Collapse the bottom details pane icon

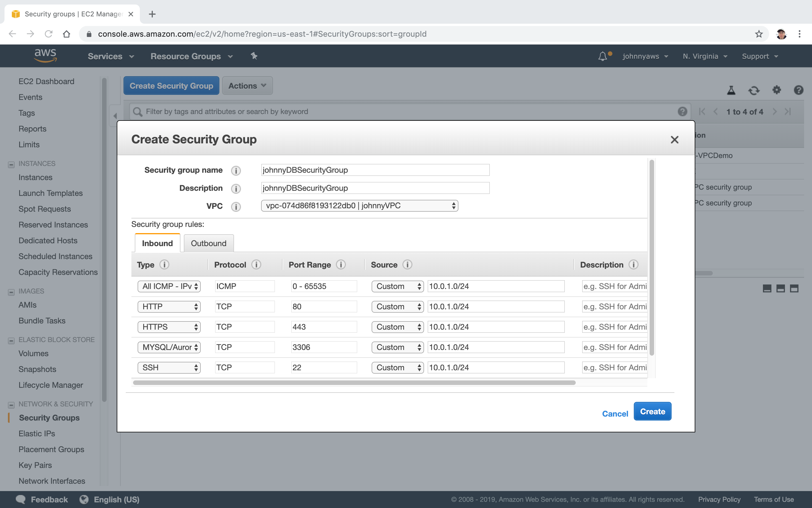767,288
